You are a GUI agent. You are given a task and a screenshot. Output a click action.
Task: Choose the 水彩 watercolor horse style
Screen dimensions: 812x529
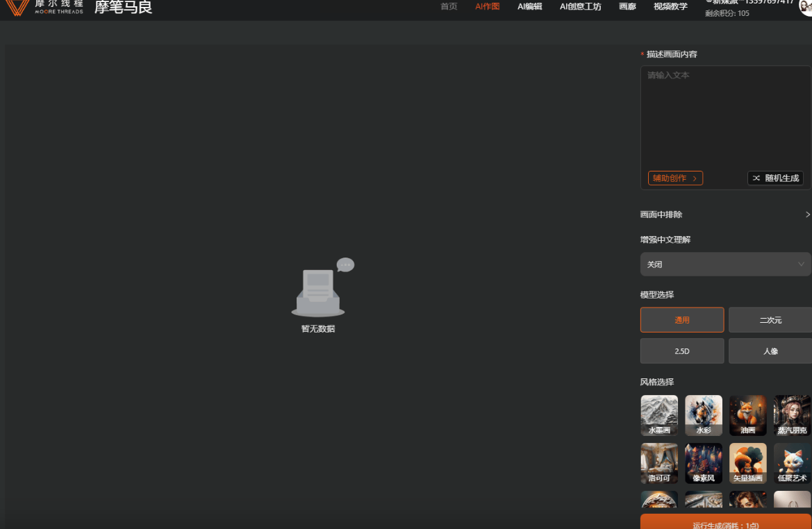click(704, 415)
